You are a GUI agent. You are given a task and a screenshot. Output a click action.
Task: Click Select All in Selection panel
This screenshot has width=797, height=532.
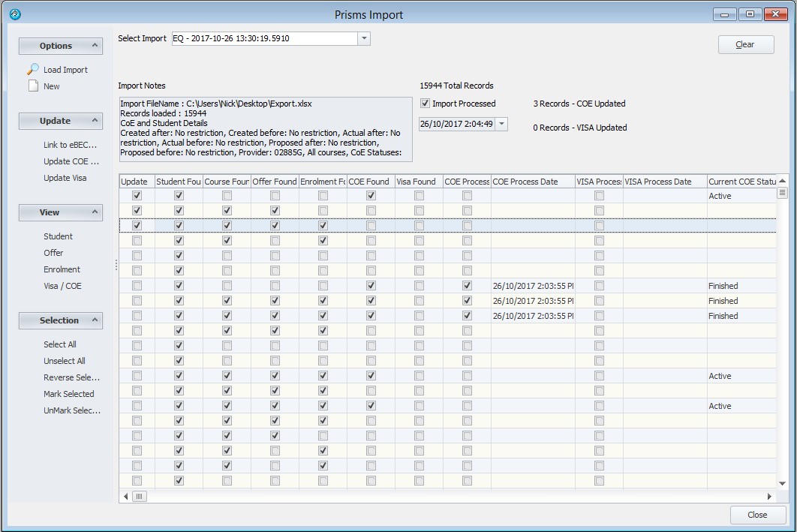[x=60, y=344]
